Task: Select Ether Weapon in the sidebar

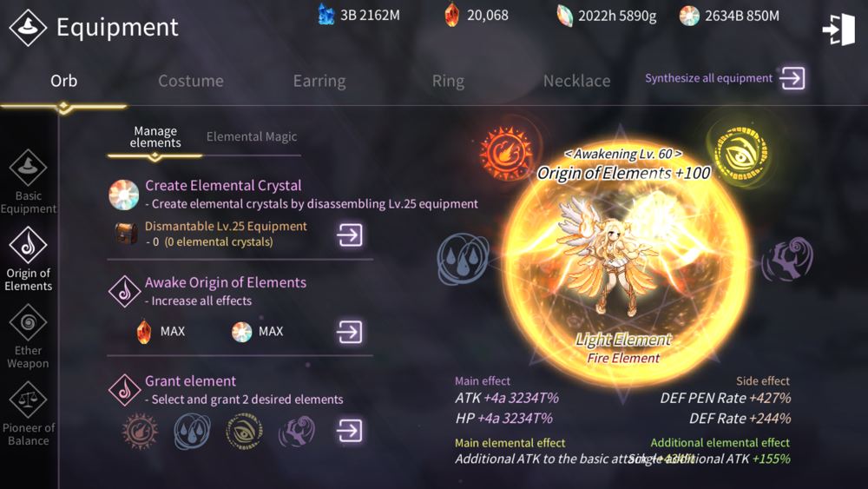Action: [x=29, y=337]
